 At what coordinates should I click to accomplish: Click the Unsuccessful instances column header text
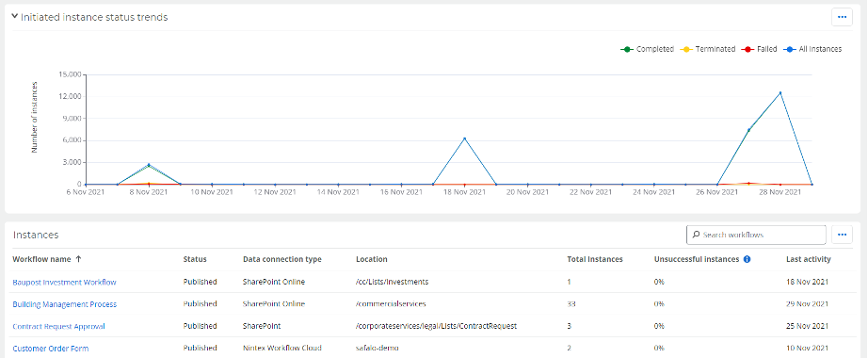697,259
